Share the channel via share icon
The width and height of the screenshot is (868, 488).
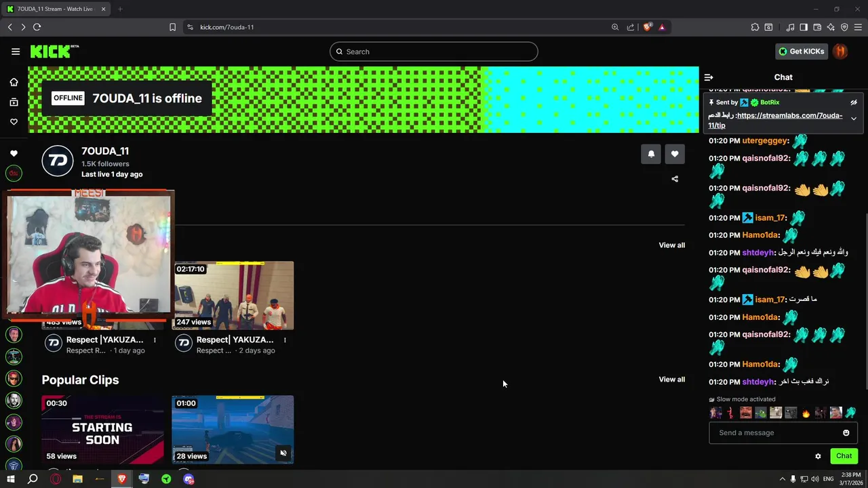[x=675, y=179]
